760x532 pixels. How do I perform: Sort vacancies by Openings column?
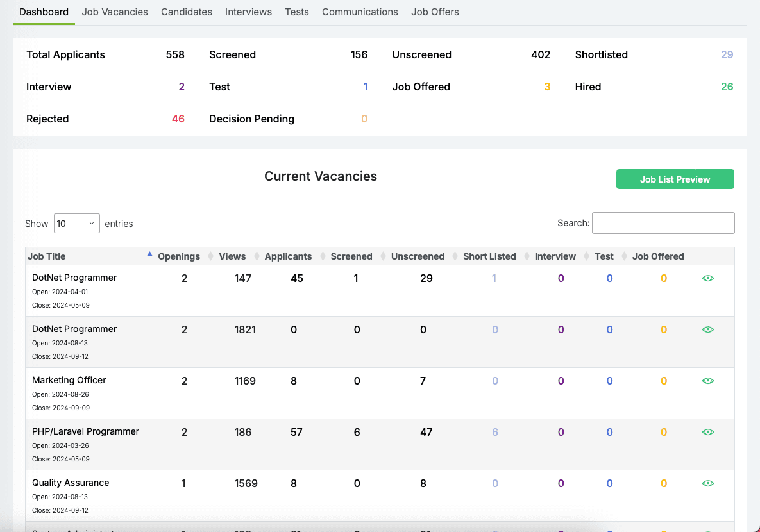[179, 256]
